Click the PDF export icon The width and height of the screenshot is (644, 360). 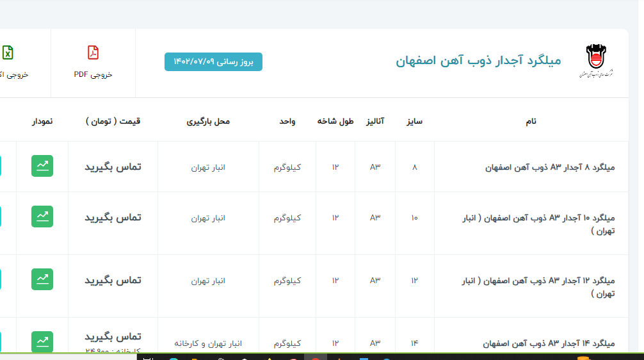pyautogui.click(x=93, y=53)
